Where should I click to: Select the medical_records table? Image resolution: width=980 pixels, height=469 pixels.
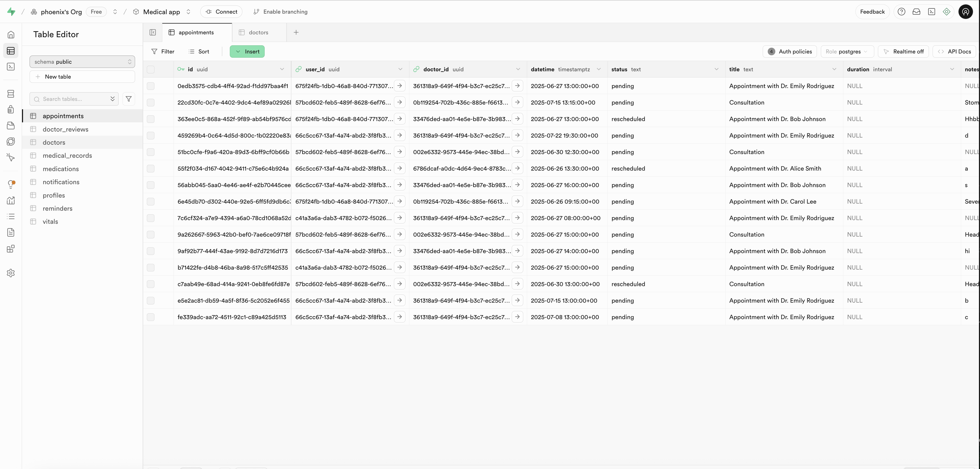(x=67, y=156)
